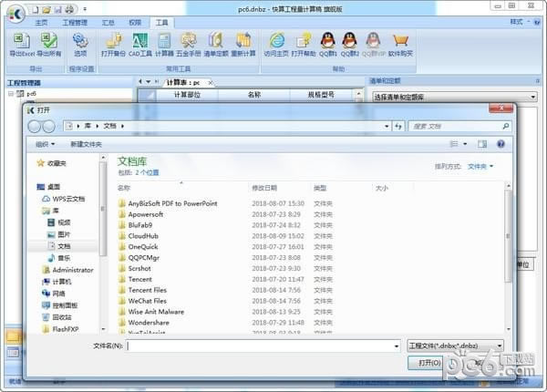Open the 选项 settings icon
The width and height of the screenshot is (547, 392).
point(80,42)
